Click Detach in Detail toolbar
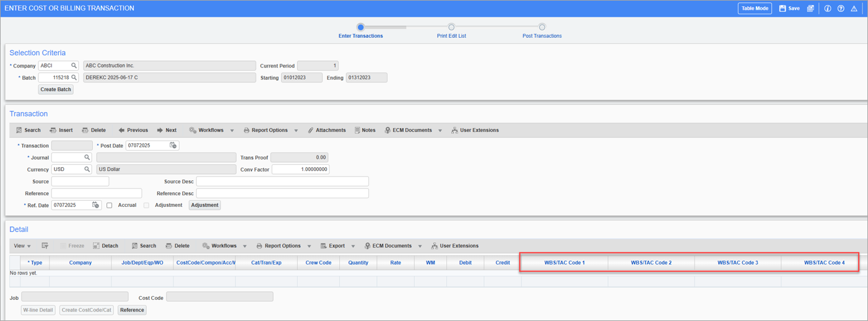This screenshot has height=321, width=868. point(105,246)
